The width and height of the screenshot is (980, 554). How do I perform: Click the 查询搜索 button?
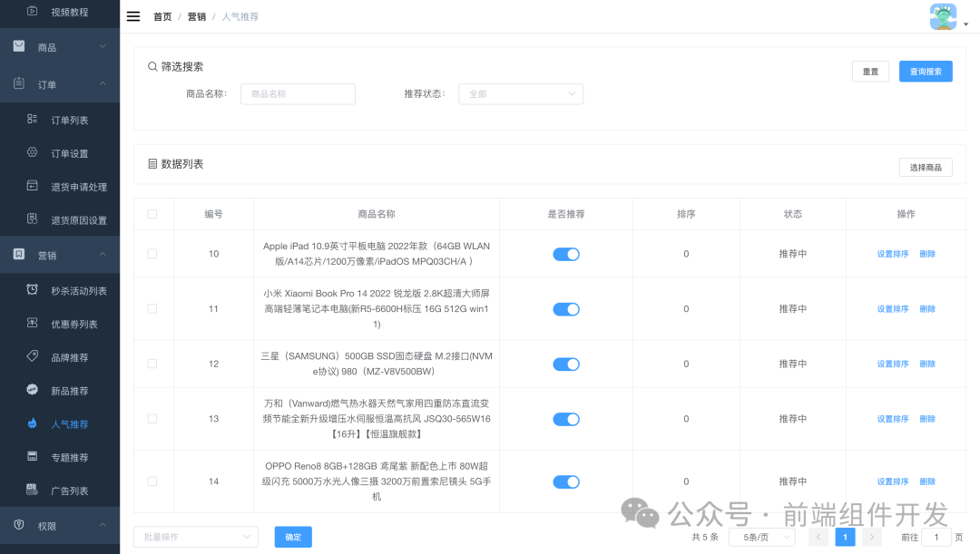pyautogui.click(x=925, y=71)
